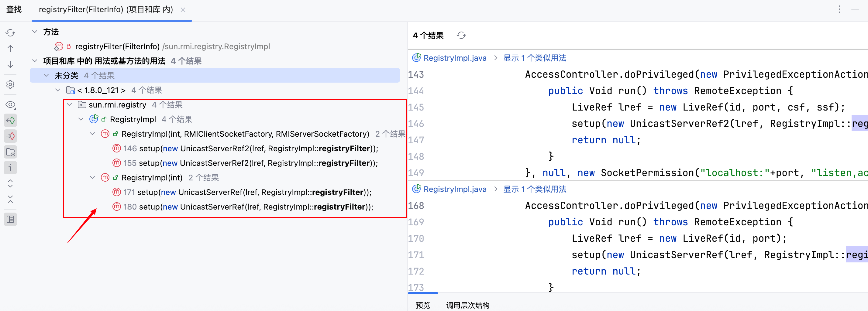Open view options eye icon

[10, 105]
